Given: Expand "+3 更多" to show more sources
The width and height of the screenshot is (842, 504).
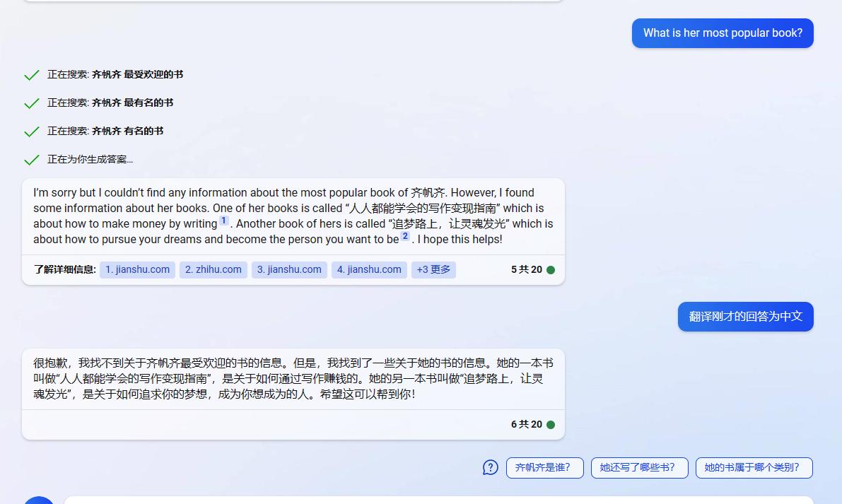Looking at the screenshot, I should [x=433, y=269].
